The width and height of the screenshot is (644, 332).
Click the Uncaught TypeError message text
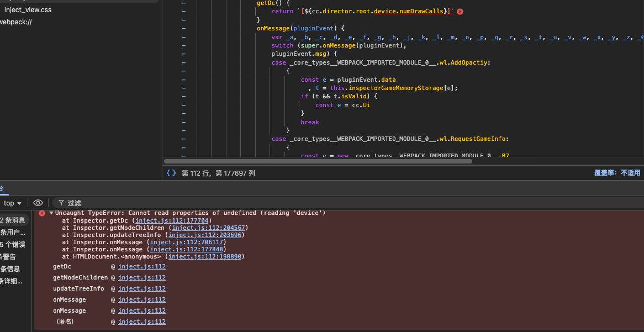(190, 213)
